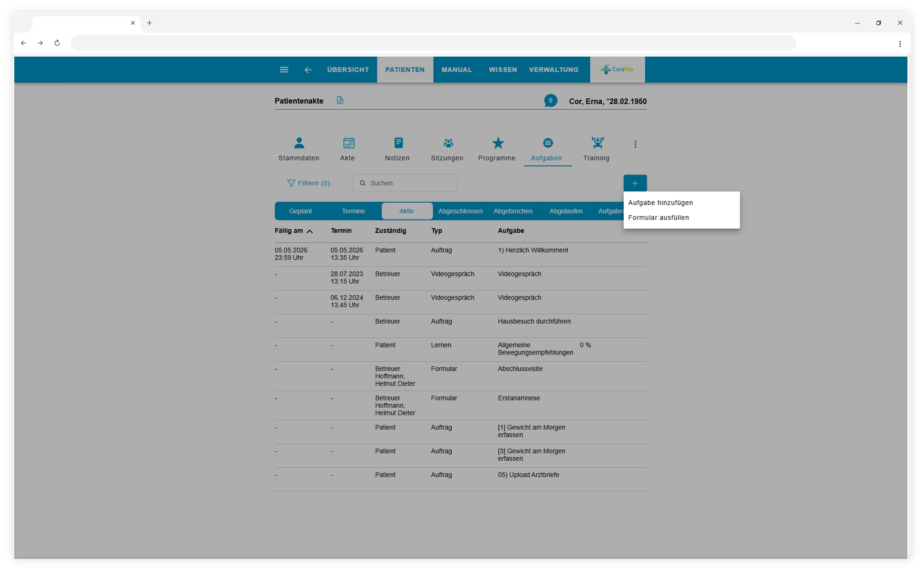Open the Training weightlifter icon
924x572 pixels.
(597, 143)
